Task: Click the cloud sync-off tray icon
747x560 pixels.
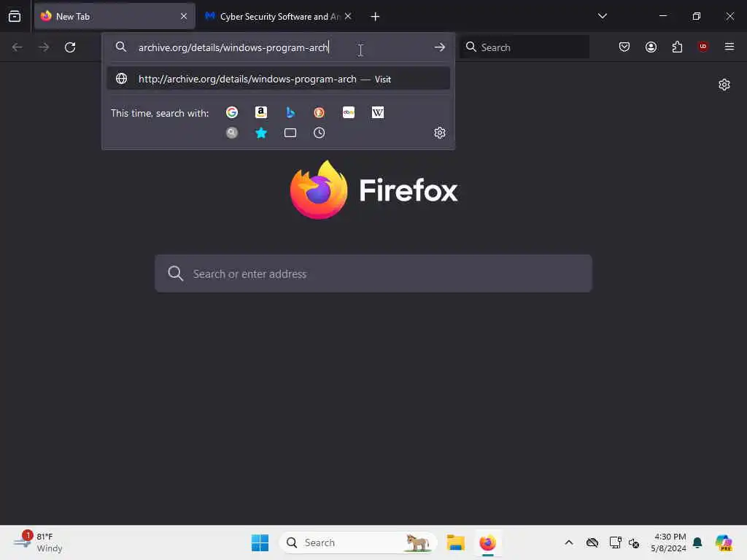Action: click(592, 542)
